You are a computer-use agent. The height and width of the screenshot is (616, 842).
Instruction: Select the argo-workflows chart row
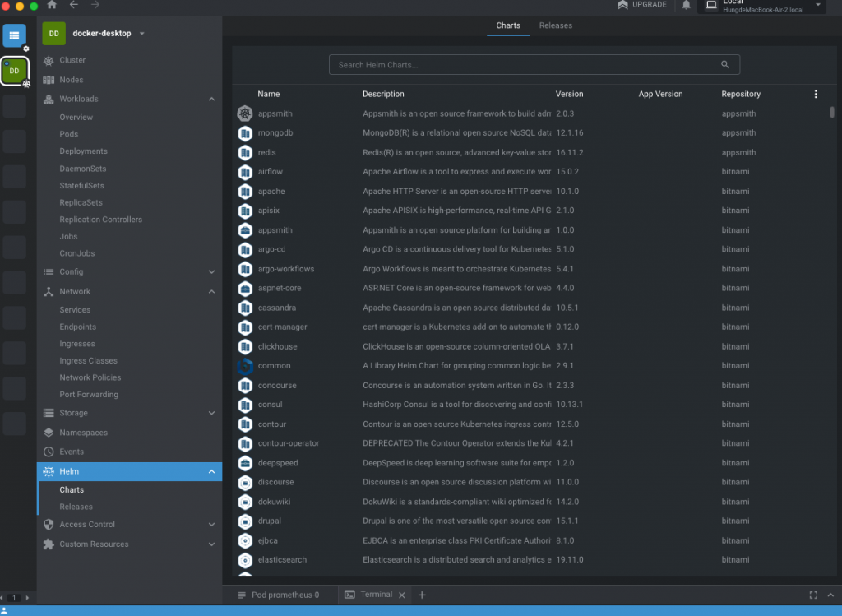tap(534, 269)
